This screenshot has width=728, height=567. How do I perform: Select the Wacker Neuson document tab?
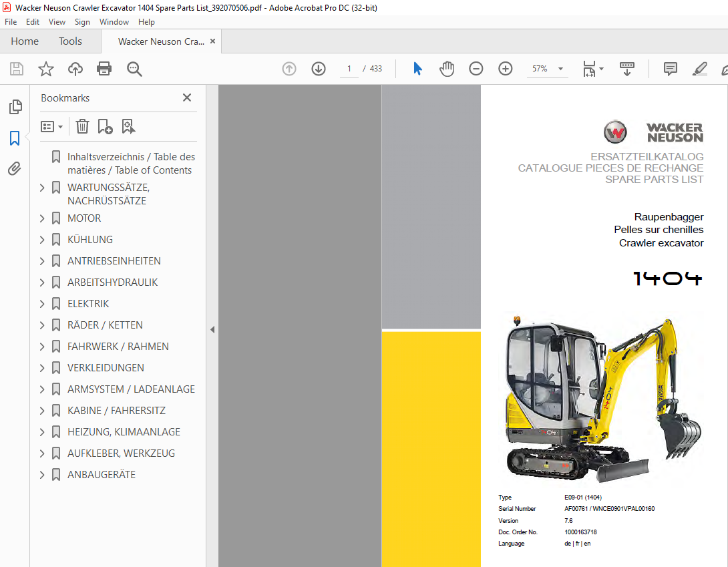(x=161, y=41)
